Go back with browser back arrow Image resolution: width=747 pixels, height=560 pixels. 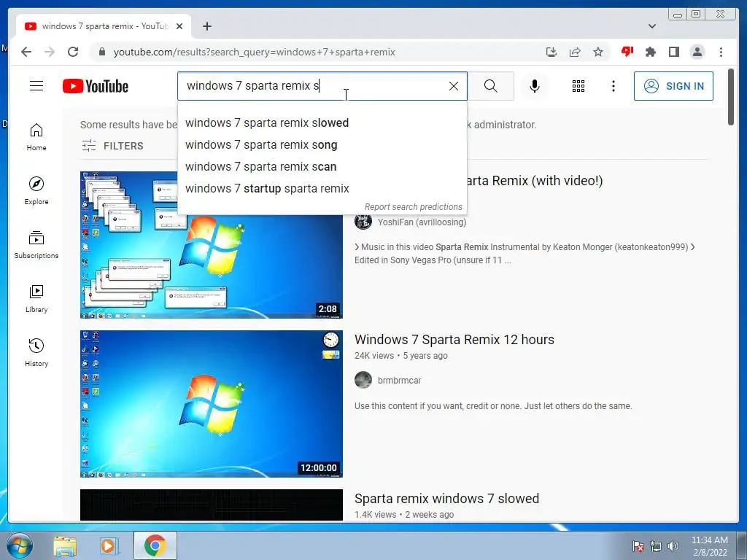pos(26,52)
